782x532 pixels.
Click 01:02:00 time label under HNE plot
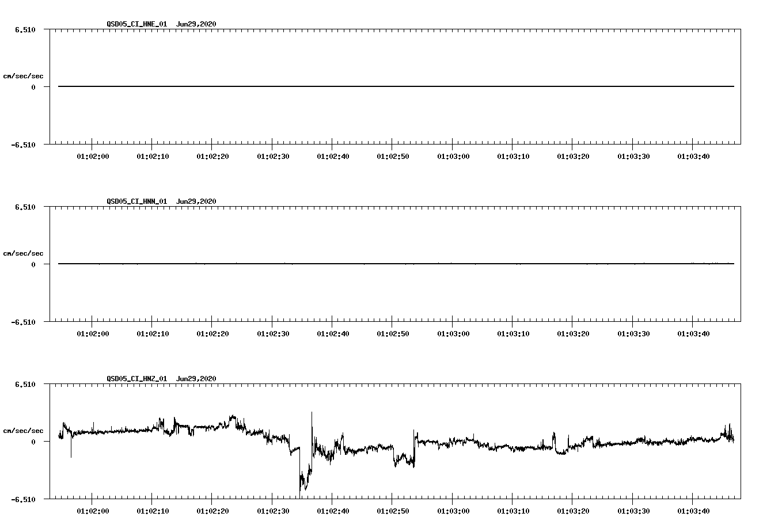point(93,157)
